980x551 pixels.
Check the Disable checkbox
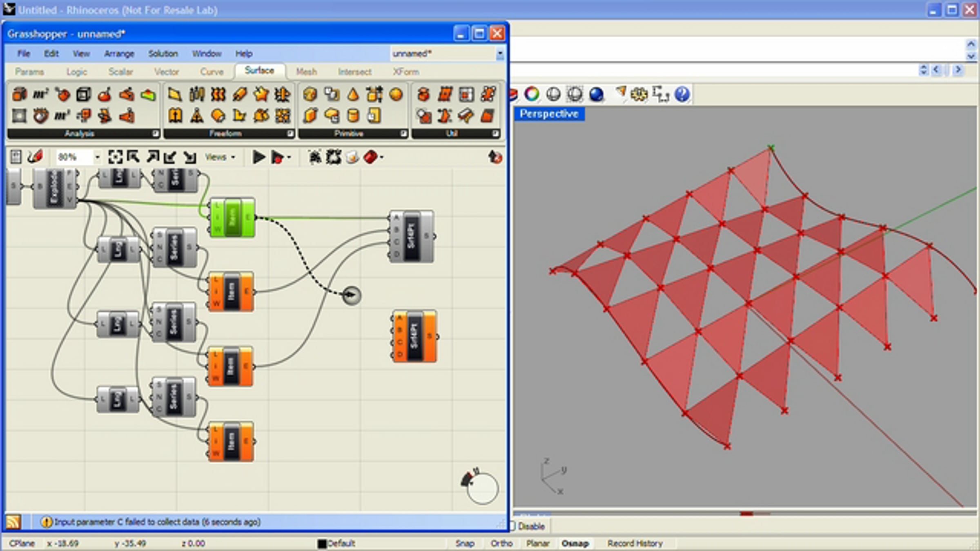[512, 526]
